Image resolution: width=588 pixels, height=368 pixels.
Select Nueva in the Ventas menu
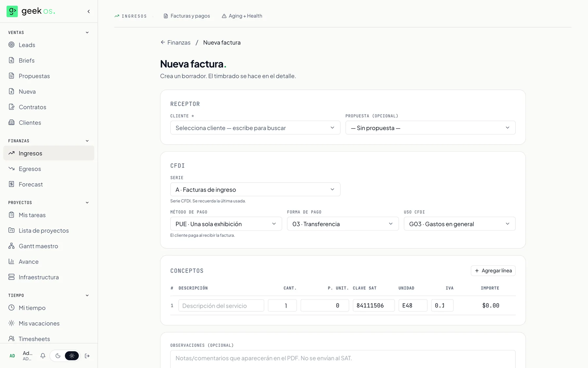(x=49, y=92)
